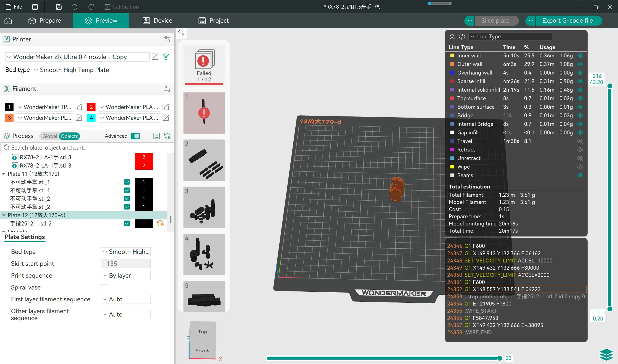Screen dimensions: 618x364
Task: Click the undo arrow icon
Action: [75, 7]
